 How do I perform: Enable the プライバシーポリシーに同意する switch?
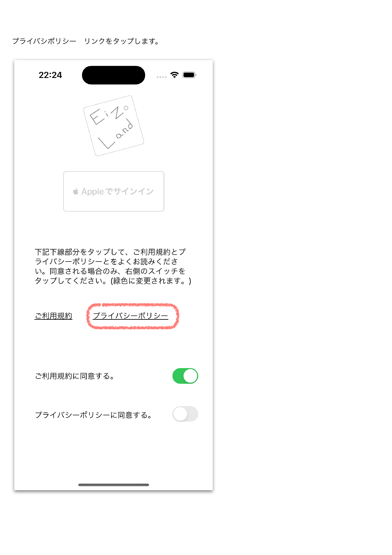point(185,414)
